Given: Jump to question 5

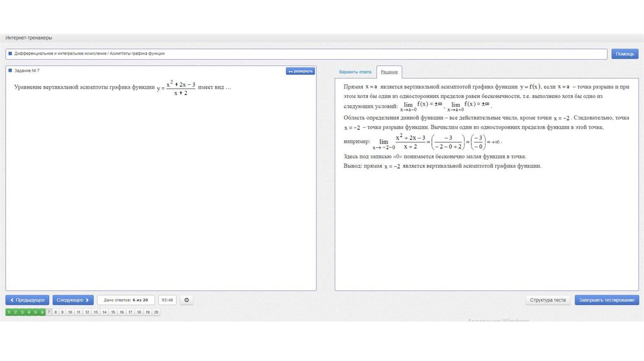Looking at the screenshot, I should coord(35,312).
